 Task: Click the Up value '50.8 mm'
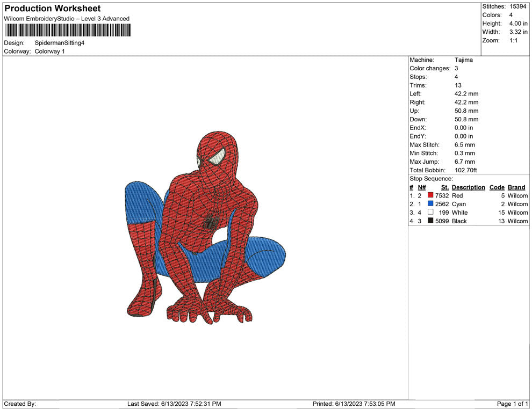pyautogui.click(x=466, y=111)
